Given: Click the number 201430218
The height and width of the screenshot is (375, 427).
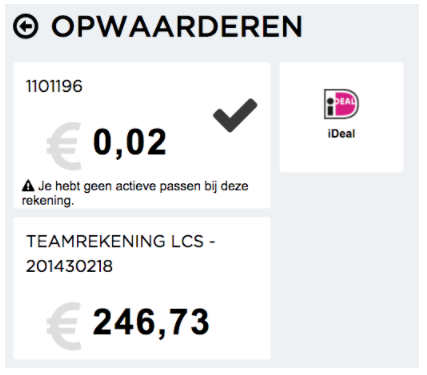Looking at the screenshot, I should (x=69, y=266).
